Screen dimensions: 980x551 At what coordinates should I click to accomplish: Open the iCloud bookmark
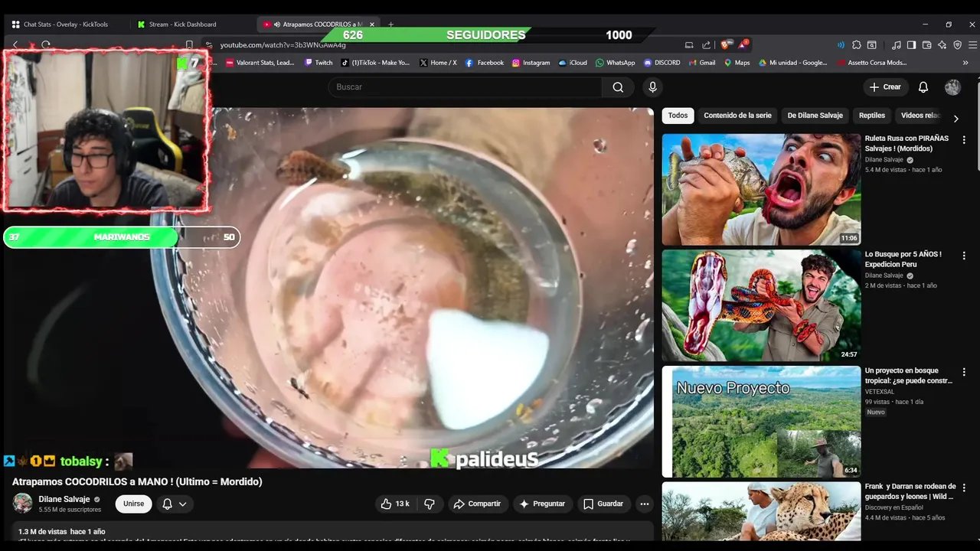coord(573,63)
